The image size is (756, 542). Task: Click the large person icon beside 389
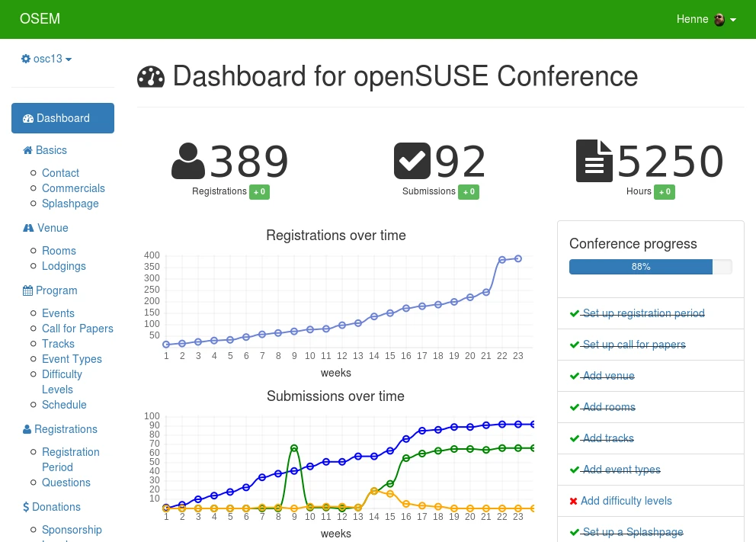click(188, 161)
